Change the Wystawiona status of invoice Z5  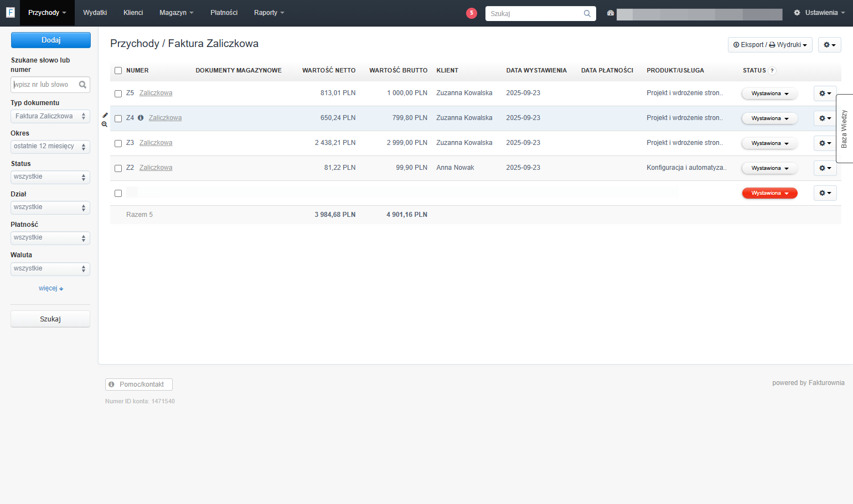(769, 93)
